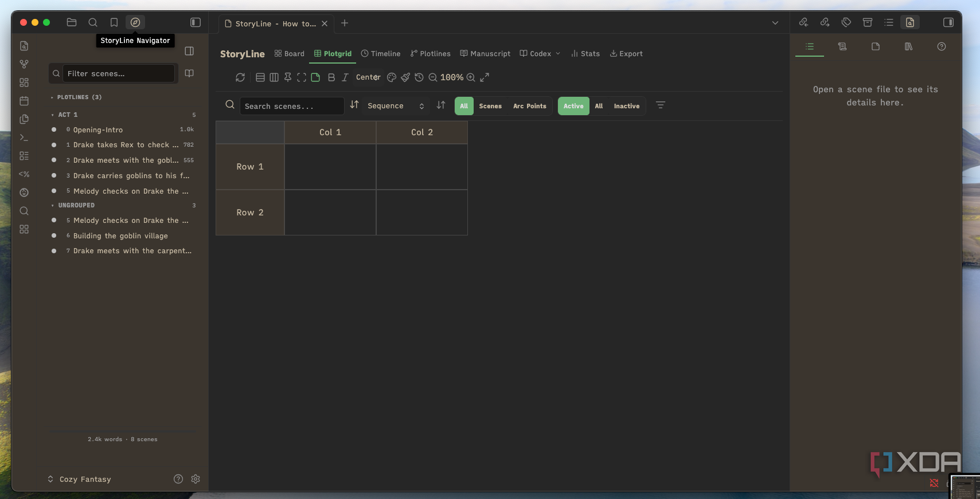Open the tab list chevron dropdown
Viewport: 980px width, 499px height.
click(x=775, y=23)
